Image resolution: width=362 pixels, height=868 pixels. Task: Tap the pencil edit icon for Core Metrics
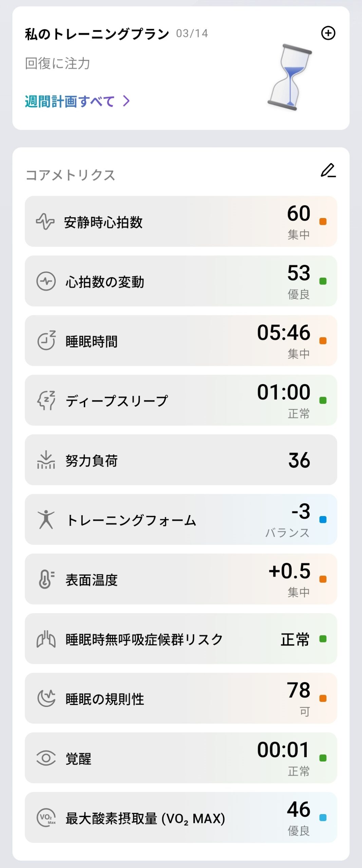click(x=328, y=171)
